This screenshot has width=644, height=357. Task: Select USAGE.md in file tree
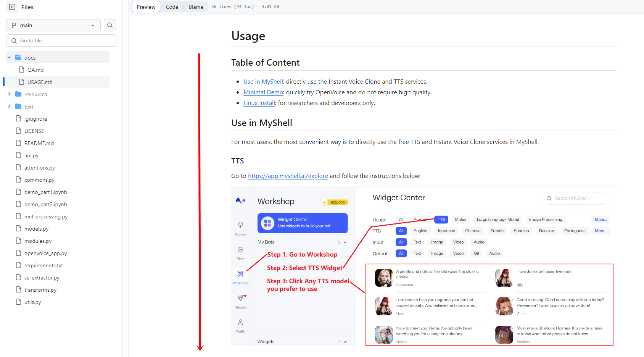tap(40, 82)
